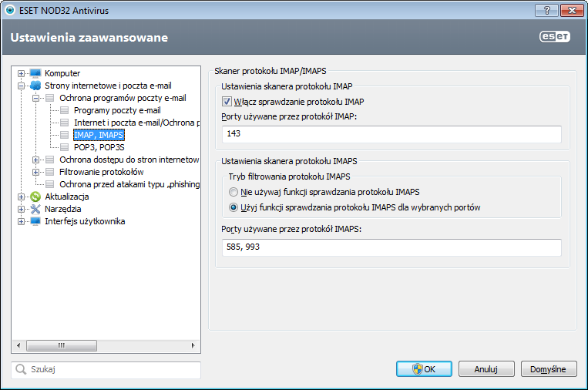Click the Szukaj search field
The height and width of the screenshot is (390, 588).
click(x=106, y=369)
